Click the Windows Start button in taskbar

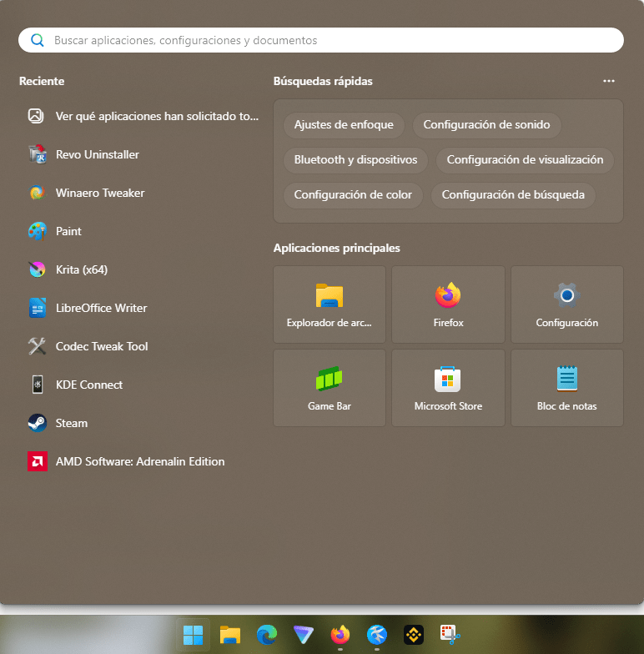tap(194, 635)
